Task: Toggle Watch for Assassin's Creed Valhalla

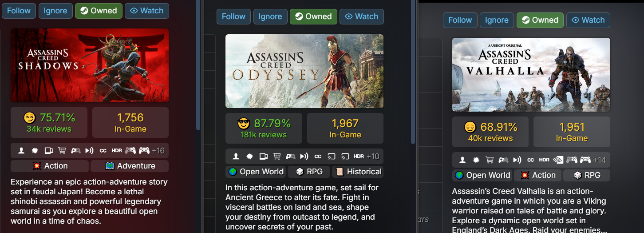Action: point(588,20)
